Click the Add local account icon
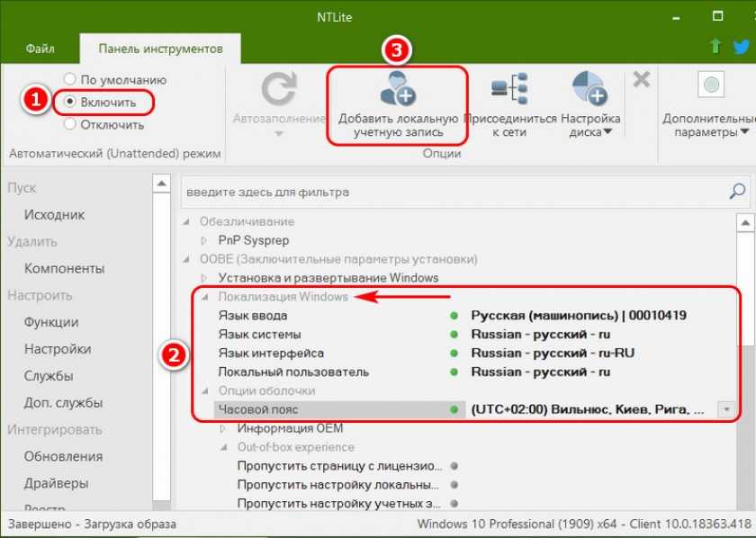This screenshot has width=756, height=538. 397,90
